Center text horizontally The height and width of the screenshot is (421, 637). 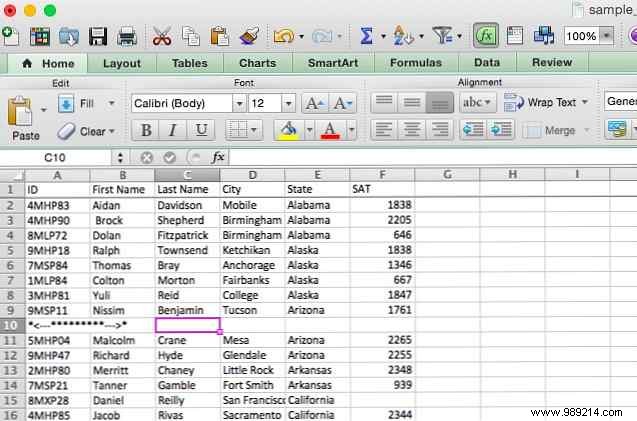coord(412,130)
